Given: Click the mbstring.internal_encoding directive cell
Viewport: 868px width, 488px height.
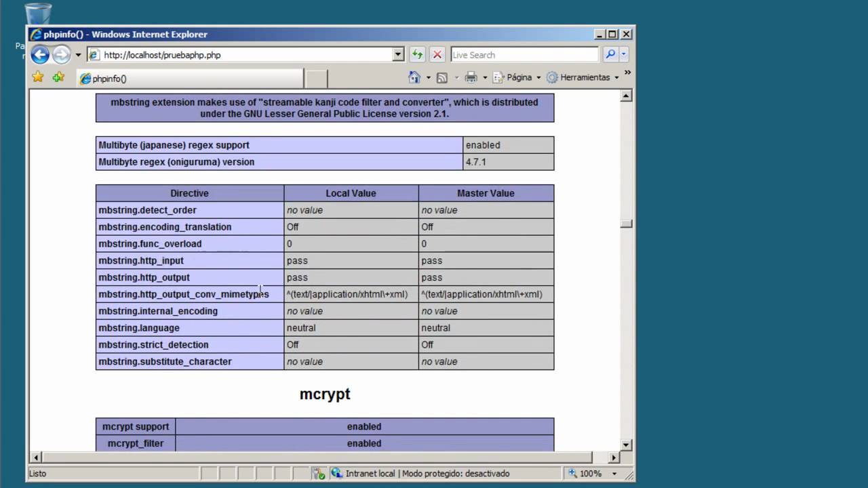Looking at the screenshot, I should click(x=190, y=311).
